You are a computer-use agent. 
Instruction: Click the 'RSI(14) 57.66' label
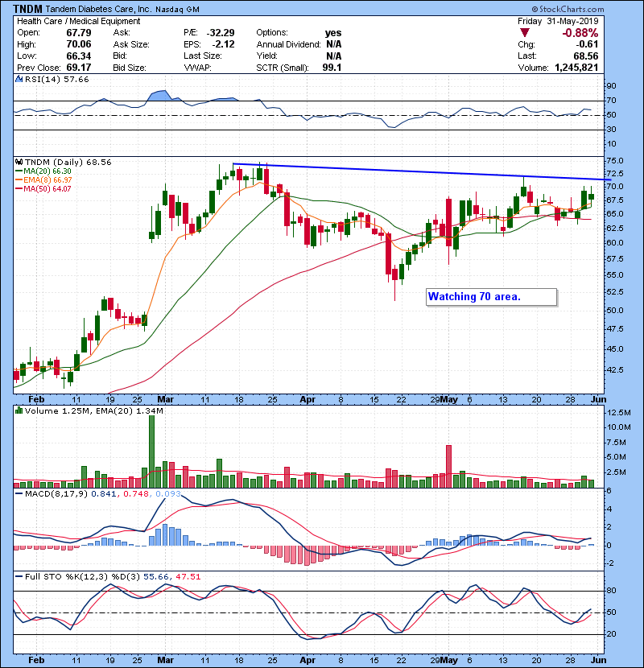click(56, 79)
